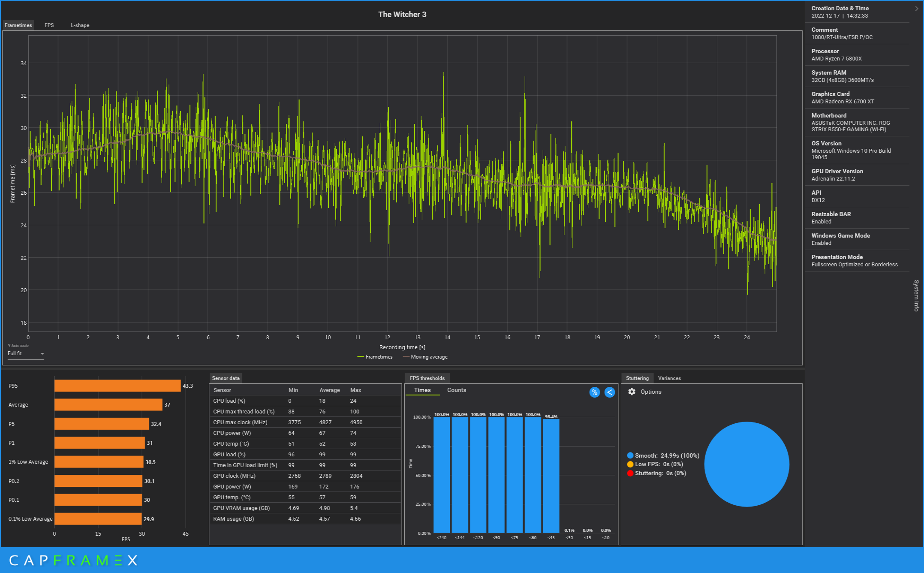Click the blue Smooth pie chart
The image size is (924, 573).
pyautogui.click(x=746, y=464)
